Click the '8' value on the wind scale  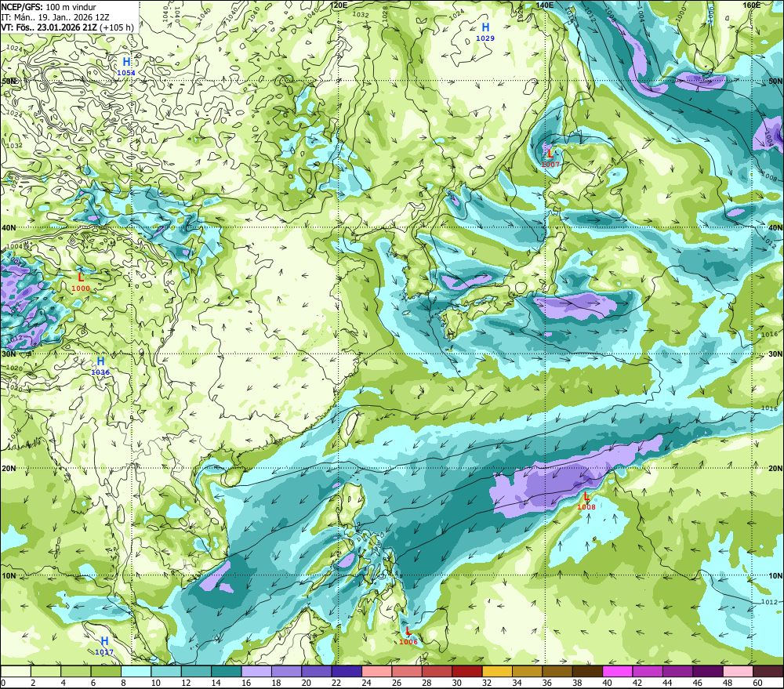[x=123, y=683]
